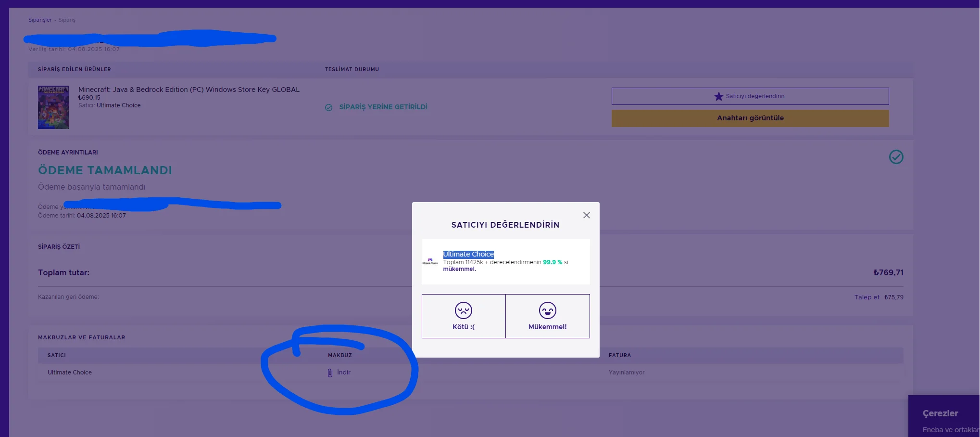
Task: Click the 99.9 % rating percentage
Action: [x=553, y=262]
